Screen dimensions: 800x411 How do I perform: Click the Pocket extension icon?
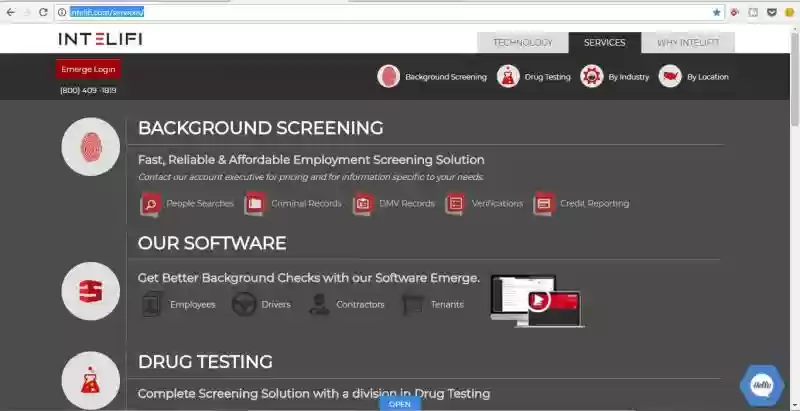[x=772, y=12]
